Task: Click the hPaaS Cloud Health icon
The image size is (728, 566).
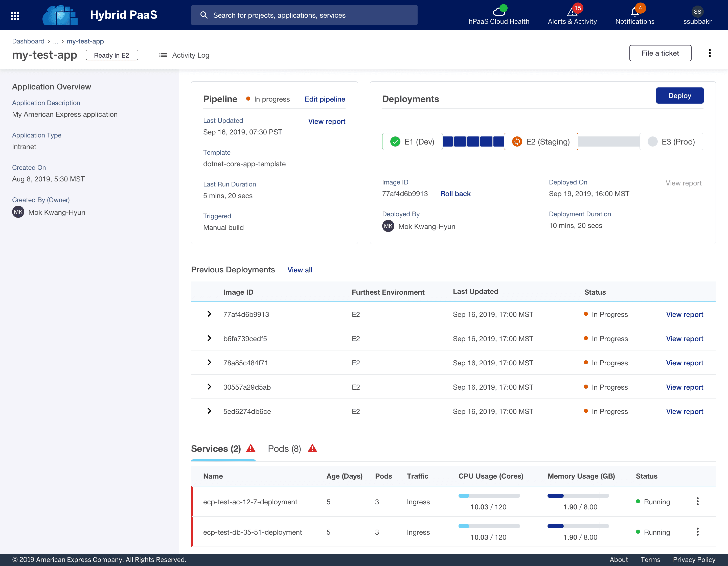Action: tap(499, 11)
